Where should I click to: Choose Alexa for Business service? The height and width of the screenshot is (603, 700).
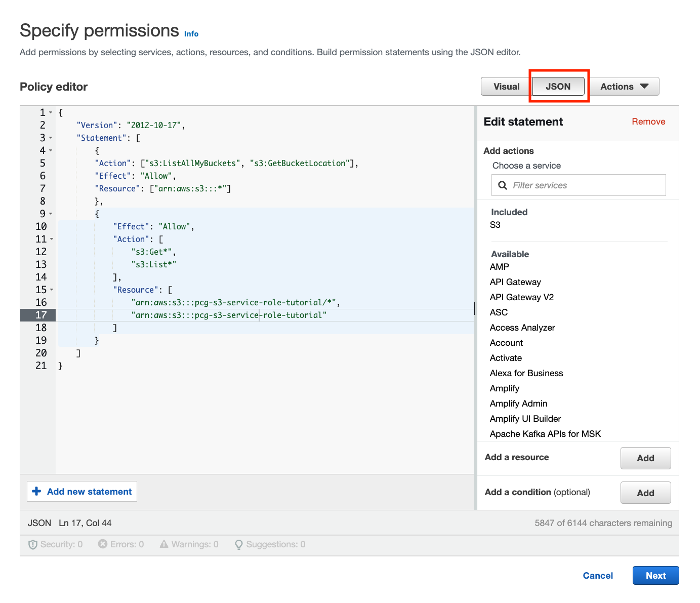click(x=526, y=373)
